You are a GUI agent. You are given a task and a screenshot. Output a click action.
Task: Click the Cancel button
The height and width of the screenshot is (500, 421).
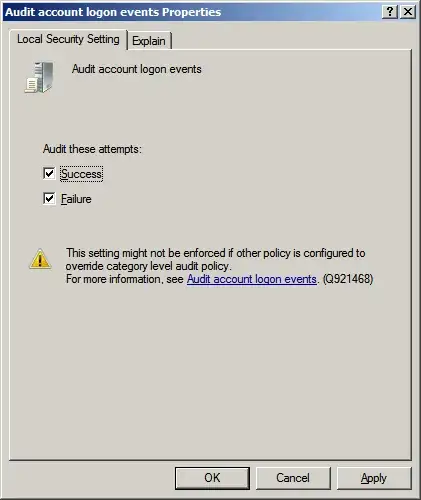tap(293, 478)
